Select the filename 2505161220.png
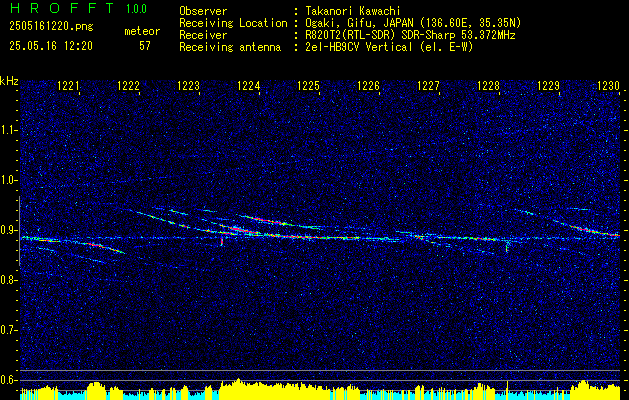This screenshot has width=629, height=400. click(x=51, y=27)
